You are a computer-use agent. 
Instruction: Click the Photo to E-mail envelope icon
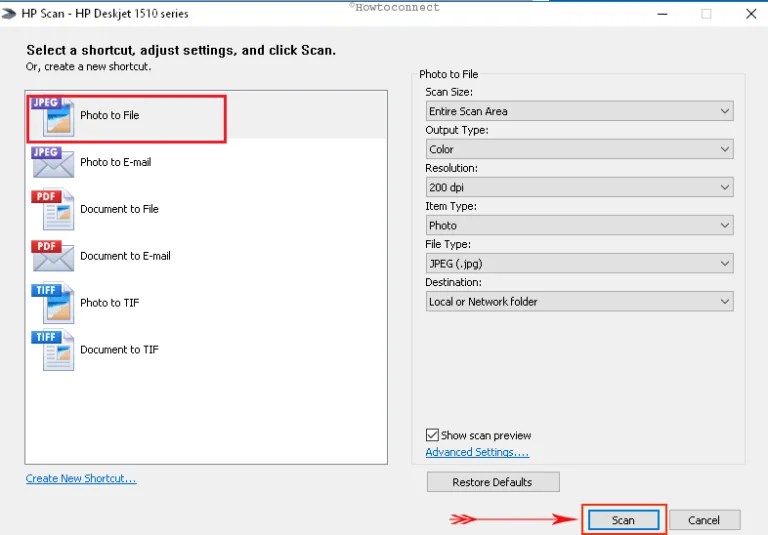pos(52,162)
